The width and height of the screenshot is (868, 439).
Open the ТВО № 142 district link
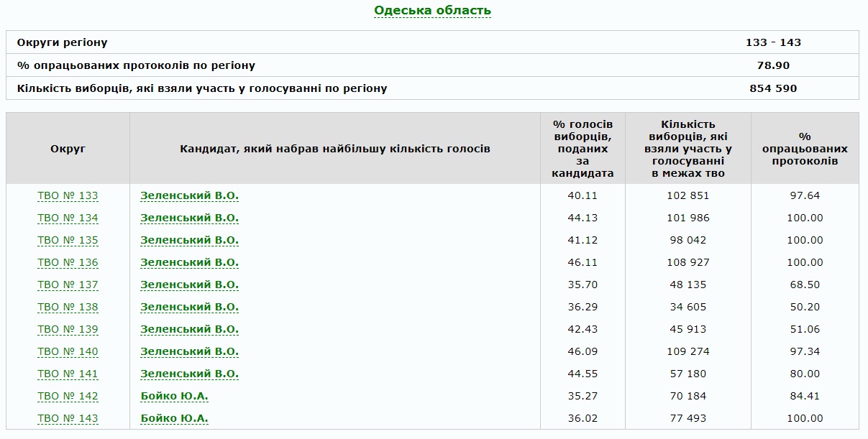point(68,396)
